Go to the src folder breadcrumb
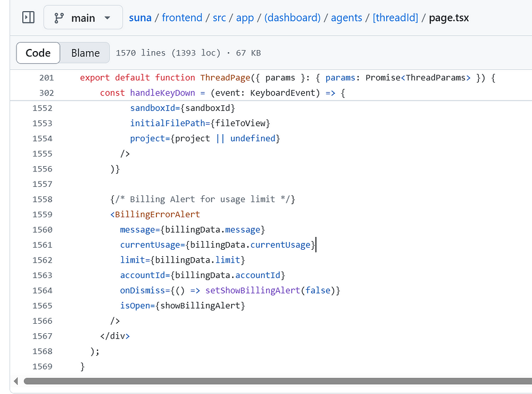The width and height of the screenshot is (532, 394). pyautogui.click(x=219, y=18)
